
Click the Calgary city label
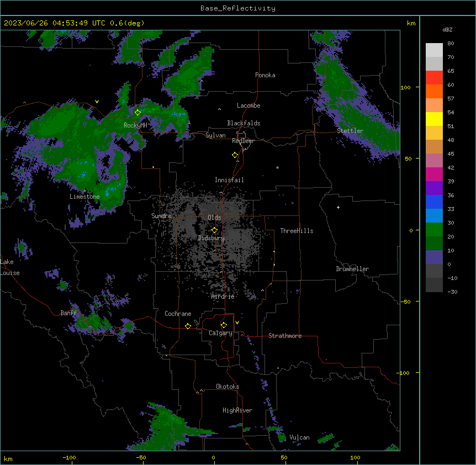tap(220, 333)
